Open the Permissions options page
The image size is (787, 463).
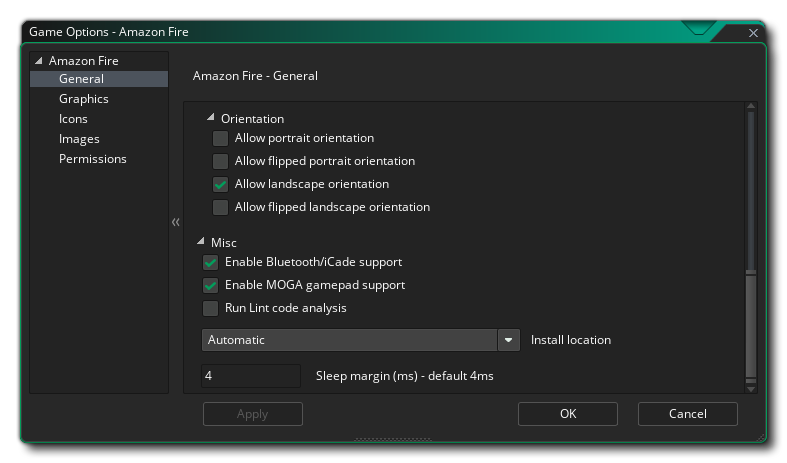tap(93, 159)
